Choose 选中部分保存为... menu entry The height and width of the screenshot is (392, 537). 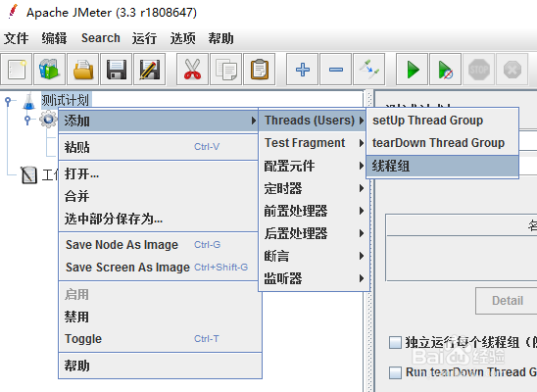pos(158,219)
